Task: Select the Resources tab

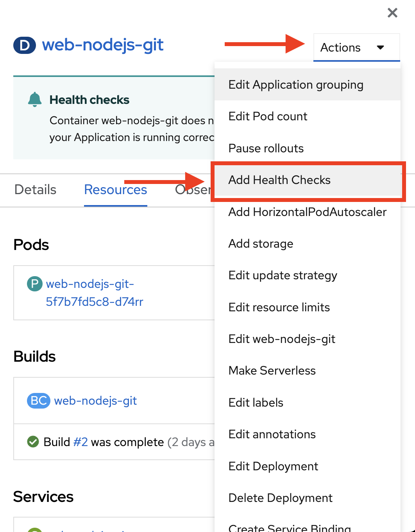Action: click(x=115, y=190)
